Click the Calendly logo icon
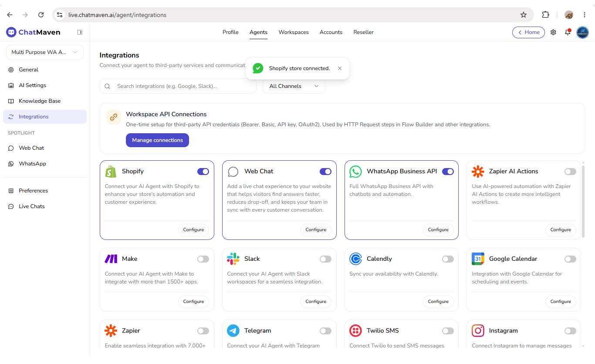This screenshot has height=364, width=595. [x=355, y=259]
